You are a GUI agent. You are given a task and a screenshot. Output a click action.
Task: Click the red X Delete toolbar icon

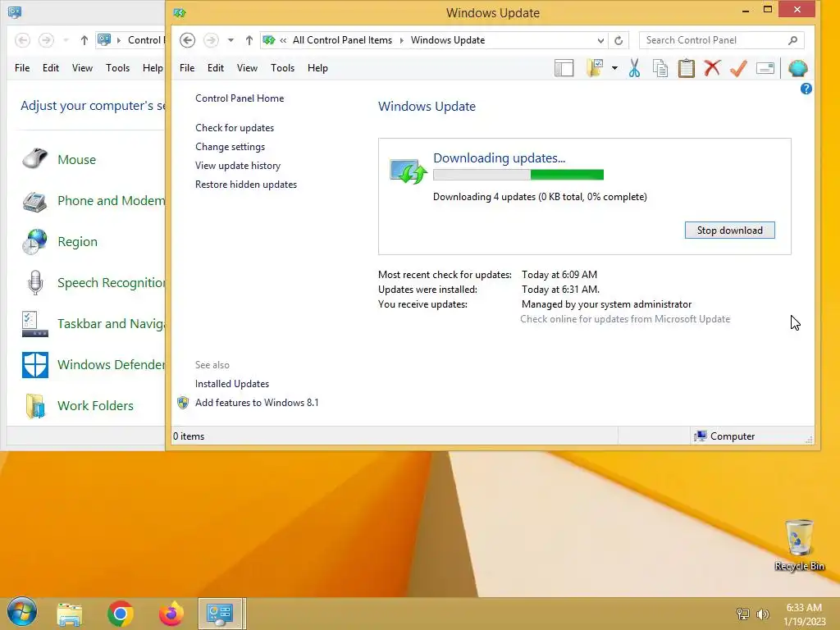tap(712, 68)
